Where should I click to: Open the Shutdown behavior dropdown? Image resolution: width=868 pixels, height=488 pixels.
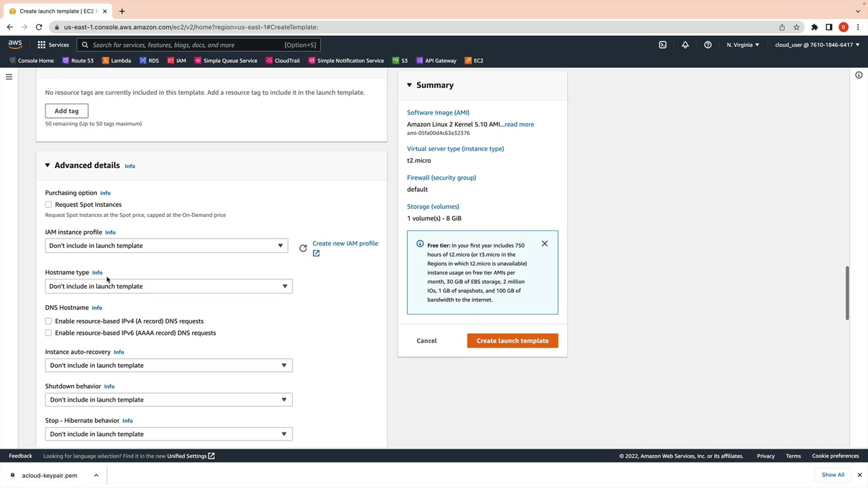point(169,400)
